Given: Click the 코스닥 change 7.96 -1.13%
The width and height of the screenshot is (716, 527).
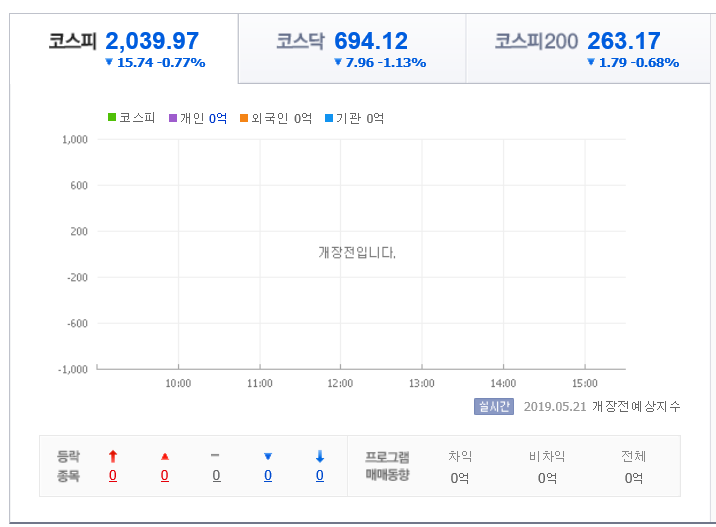Looking at the screenshot, I should (x=380, y=63).
